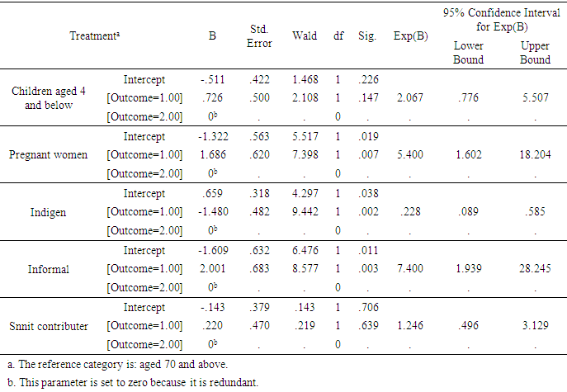
Task: Click the Std. Error column header
Action: pyautogui.click(x=259, y=36)
